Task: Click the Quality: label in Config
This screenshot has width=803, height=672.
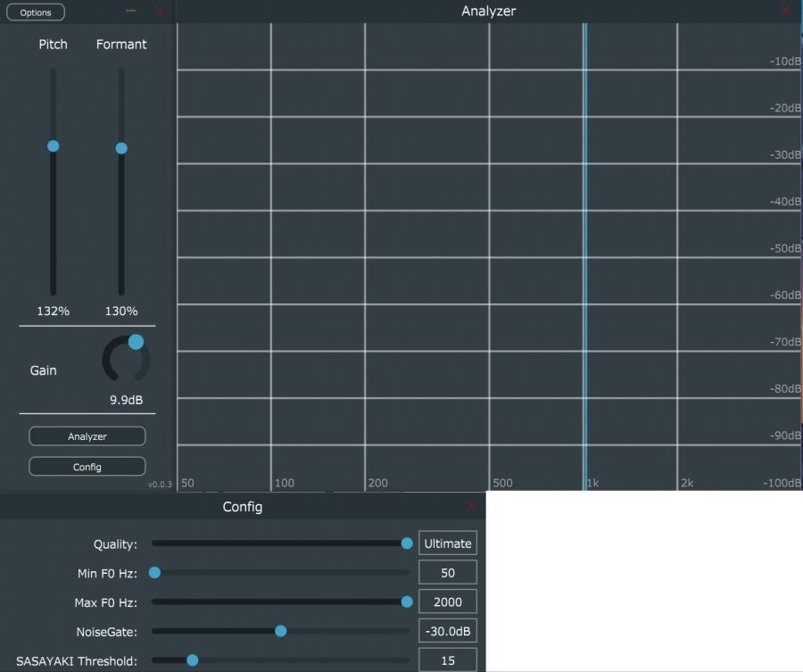Action: coord(115,544)
